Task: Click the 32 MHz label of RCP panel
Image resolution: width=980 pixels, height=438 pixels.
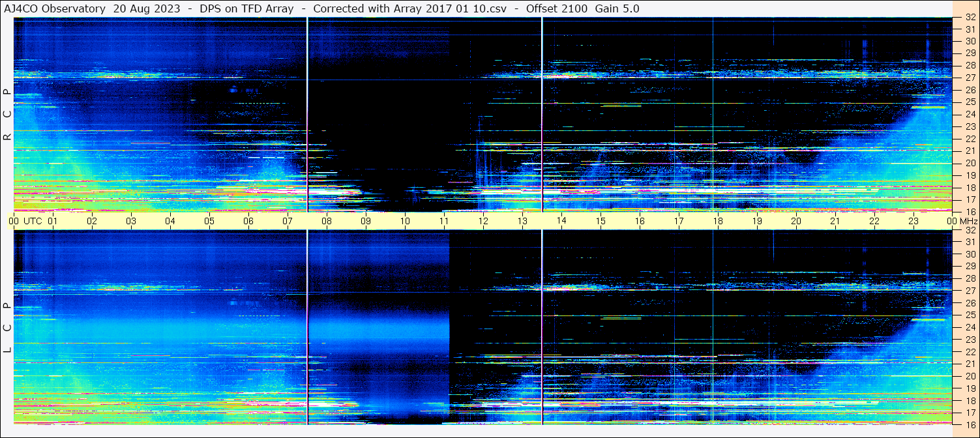Action: (970, 18)
